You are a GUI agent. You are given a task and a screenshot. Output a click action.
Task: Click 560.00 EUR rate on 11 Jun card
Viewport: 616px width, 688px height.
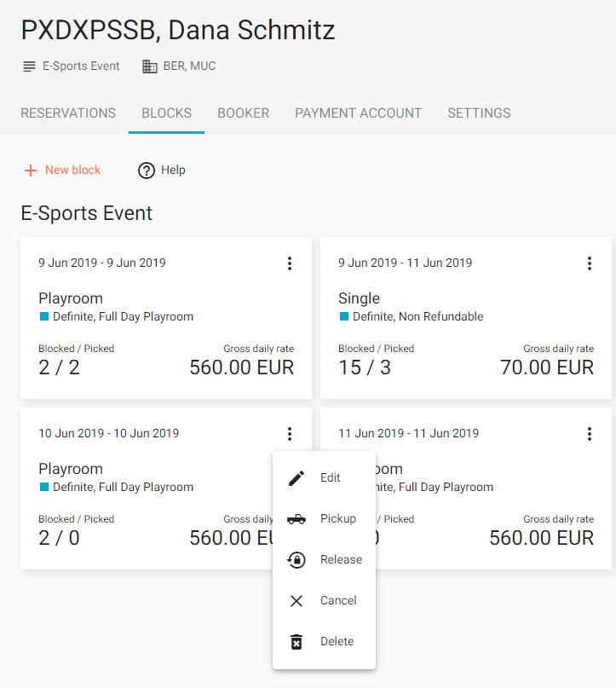(542, 538)
